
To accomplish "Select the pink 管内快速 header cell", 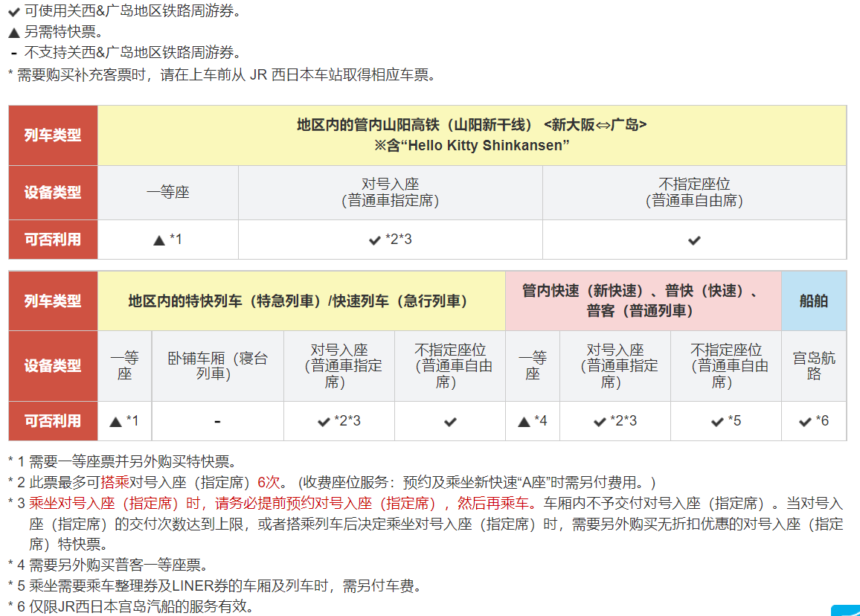I will (643, 301).
